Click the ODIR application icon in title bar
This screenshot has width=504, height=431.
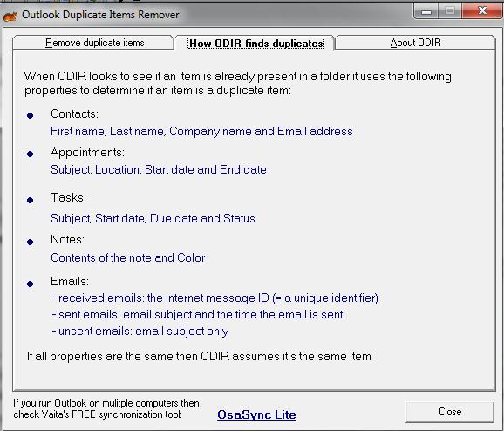point(10,15)
